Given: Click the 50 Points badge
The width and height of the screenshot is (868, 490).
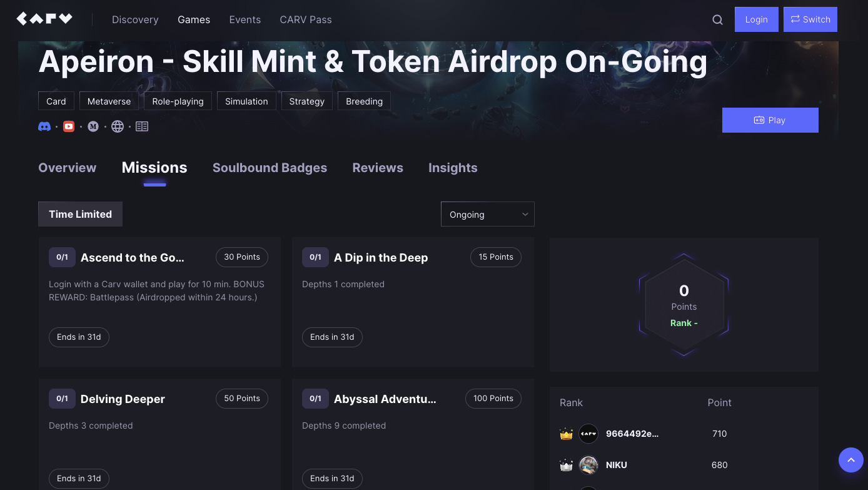Looking at the screenshot, I should tap(242, 399).
